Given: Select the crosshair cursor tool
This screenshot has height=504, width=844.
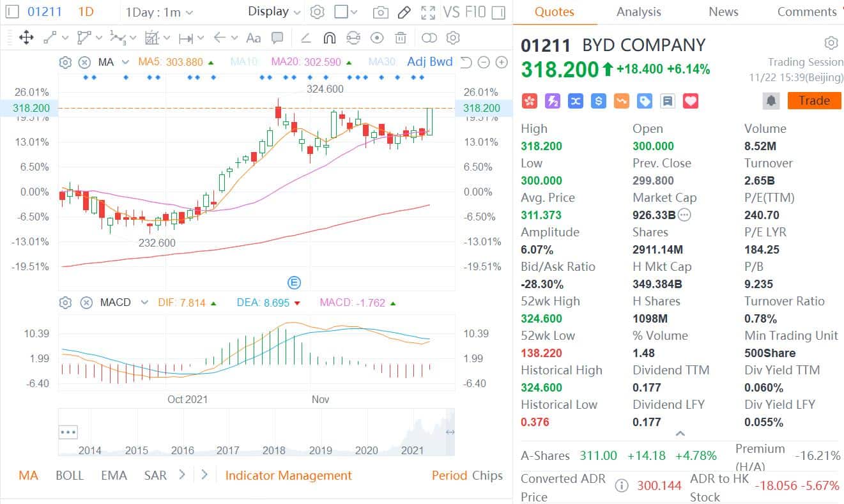Looking at the screenshot, I should pyautogui.click(x=26, y=38).
